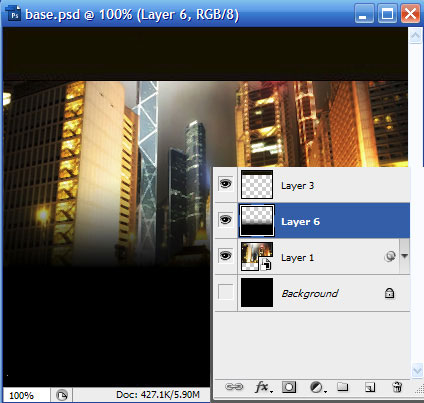424x403 pixels.
Task: Hide Layer 1 using its eye icon
Action: [226, 256]
